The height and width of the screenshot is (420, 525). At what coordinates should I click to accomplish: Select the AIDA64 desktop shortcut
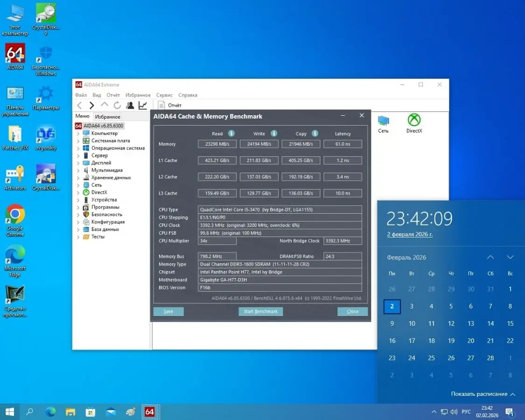coord(15,57)
